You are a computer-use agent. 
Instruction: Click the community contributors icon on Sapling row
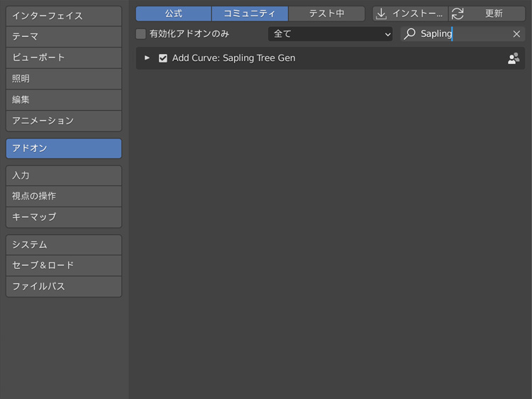pos(514,58)
